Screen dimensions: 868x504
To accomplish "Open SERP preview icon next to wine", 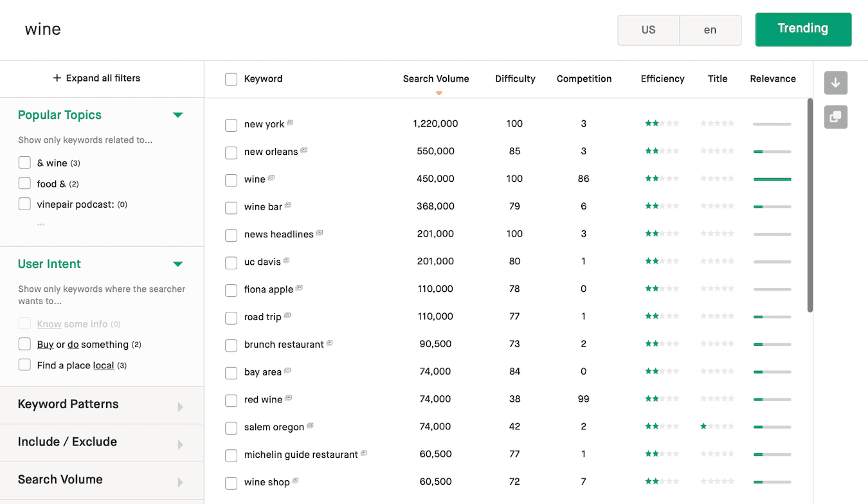I will (x=271, y=178).
